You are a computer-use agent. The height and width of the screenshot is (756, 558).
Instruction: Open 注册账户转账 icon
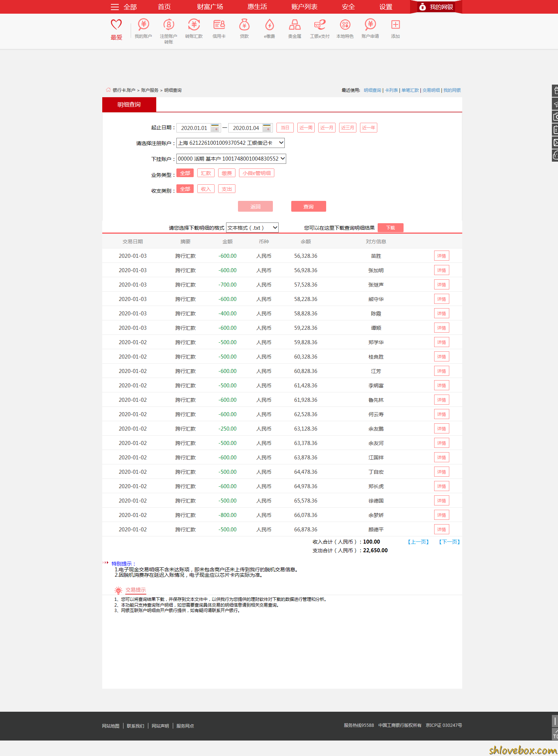pyautogui.click(x=168, y=24)
